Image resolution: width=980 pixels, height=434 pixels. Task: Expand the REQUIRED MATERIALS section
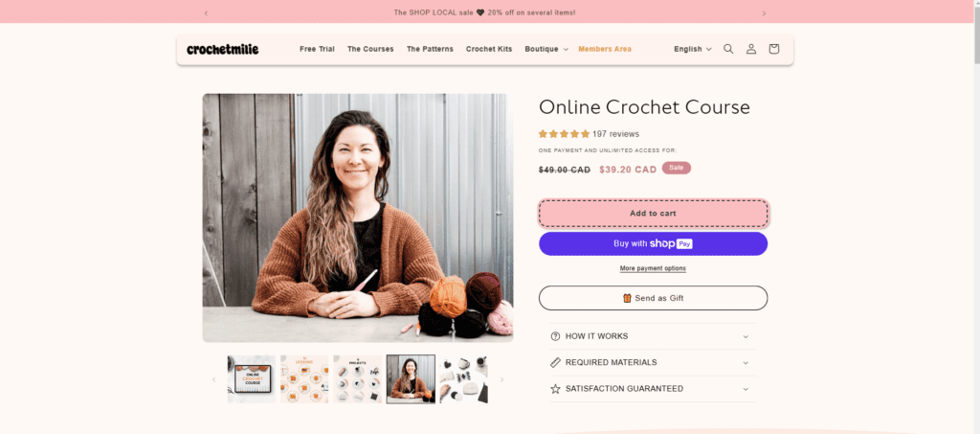point(653,363)
